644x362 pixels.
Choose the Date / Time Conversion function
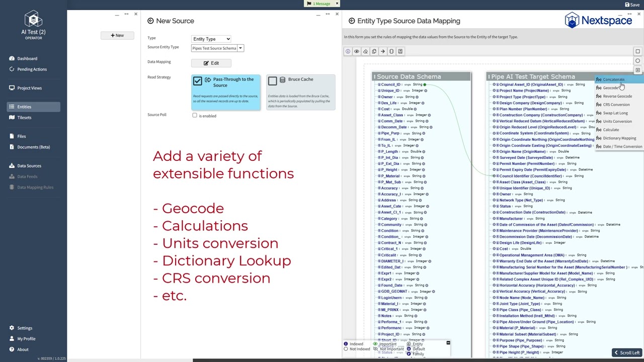point(618,147)
